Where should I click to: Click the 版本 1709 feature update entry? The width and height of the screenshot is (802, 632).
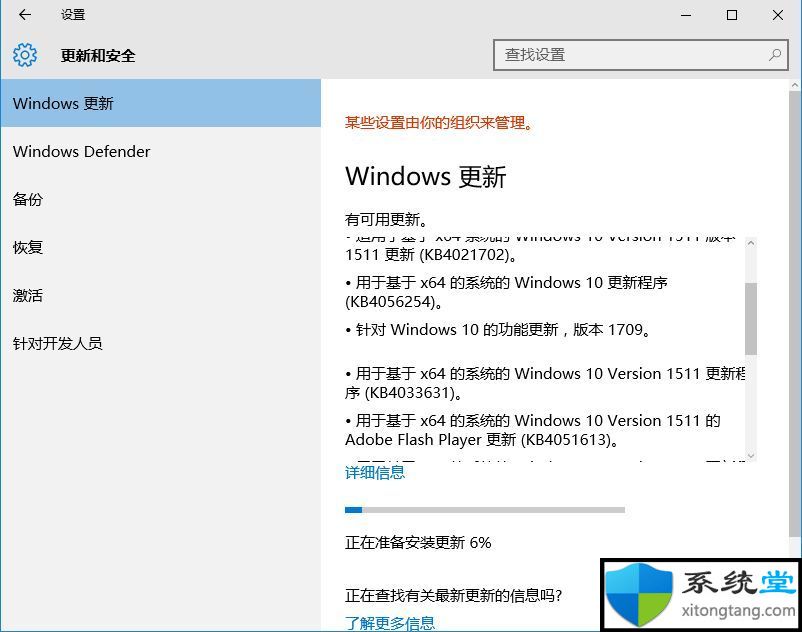tap(498, 330)
